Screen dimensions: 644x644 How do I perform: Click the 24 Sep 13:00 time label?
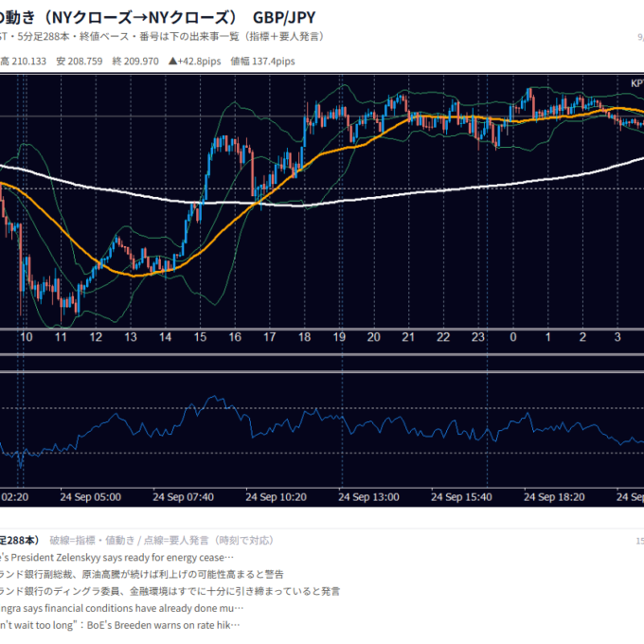point(368,497)
